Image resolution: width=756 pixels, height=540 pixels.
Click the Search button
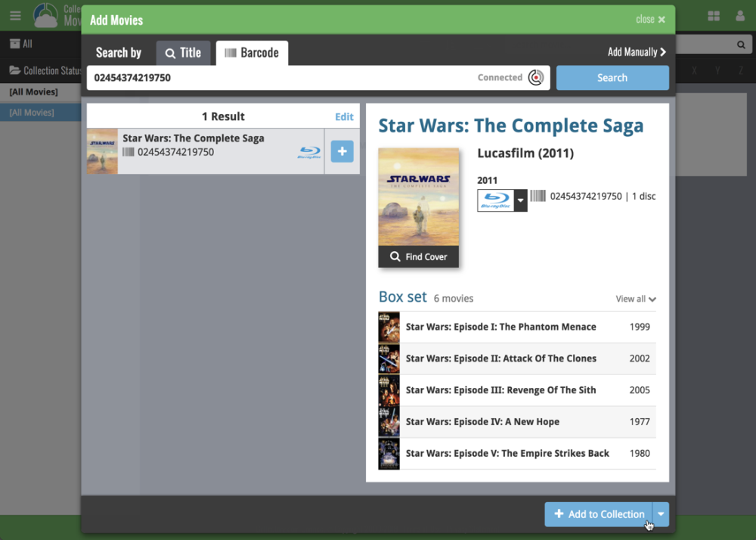click(612, 78)
